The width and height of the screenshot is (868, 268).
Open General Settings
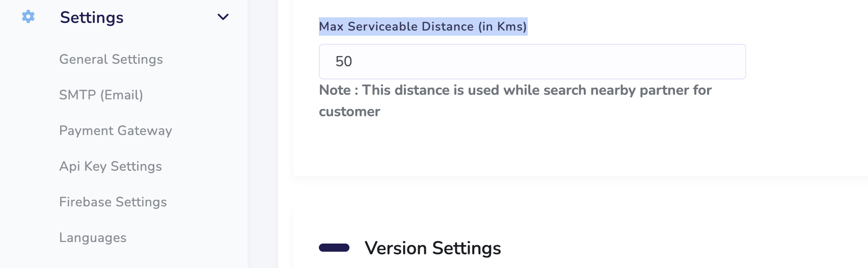click(x=111, y=59)
